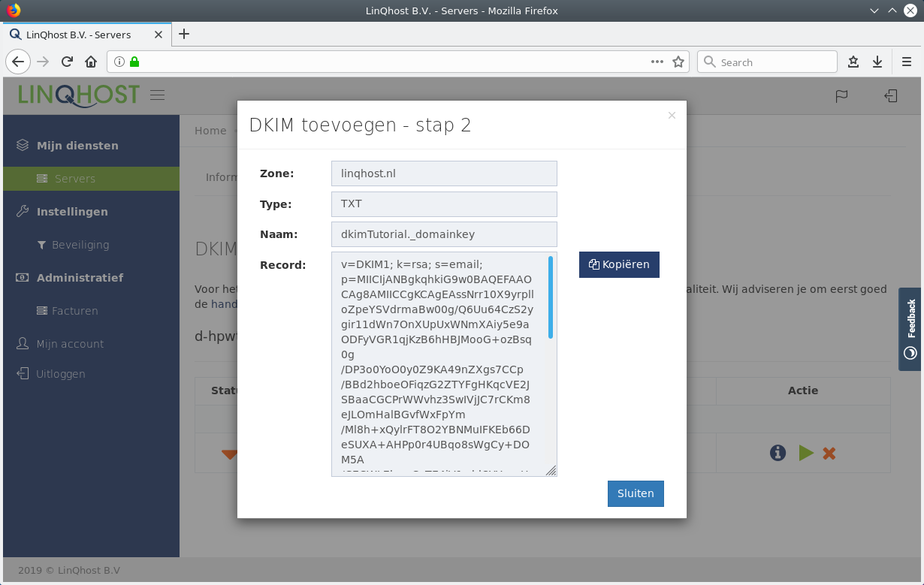
Task: Click the Actie column header
Action: (x=803, y=391)
